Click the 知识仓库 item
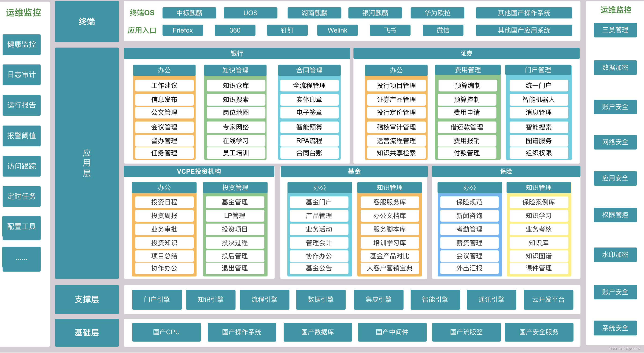Viewport: 644px width, 353px height. (236, 86)
